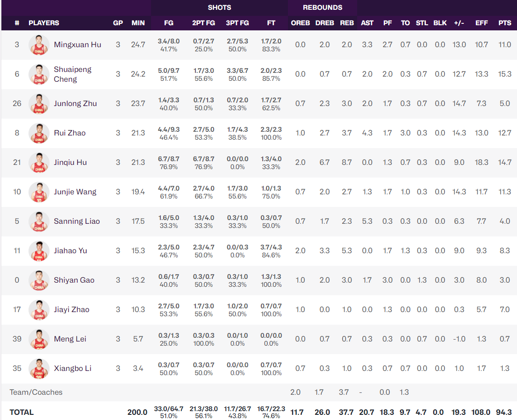517x420 pixels.
Task: Sort by MIN column header
Action: (x=138, y=23)
